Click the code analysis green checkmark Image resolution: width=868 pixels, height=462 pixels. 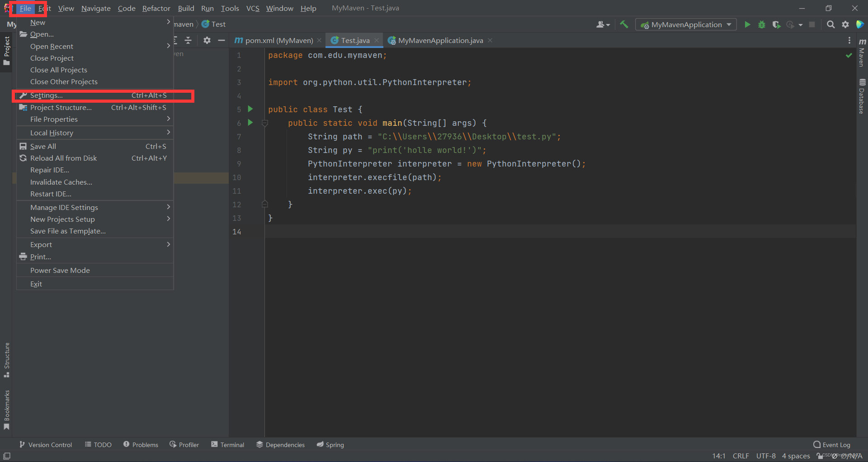pyautogui.click(x=849, y=55)
